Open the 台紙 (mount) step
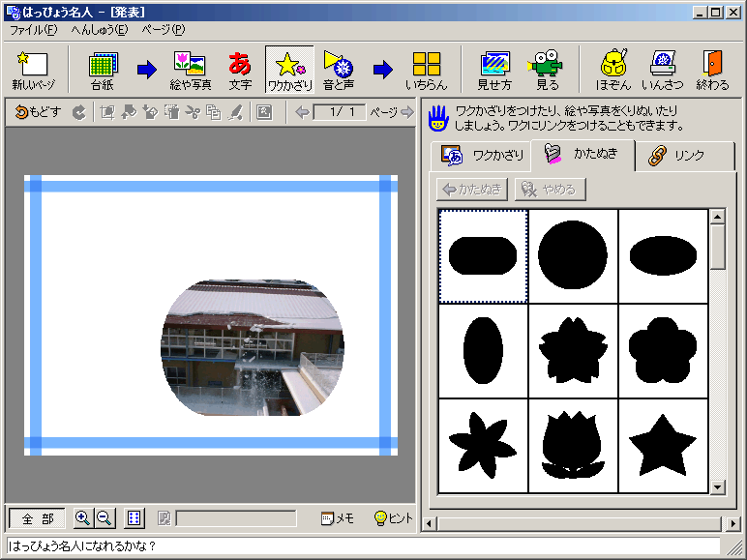This screenshot has width=747, height=560. click(x=102, y=71)
